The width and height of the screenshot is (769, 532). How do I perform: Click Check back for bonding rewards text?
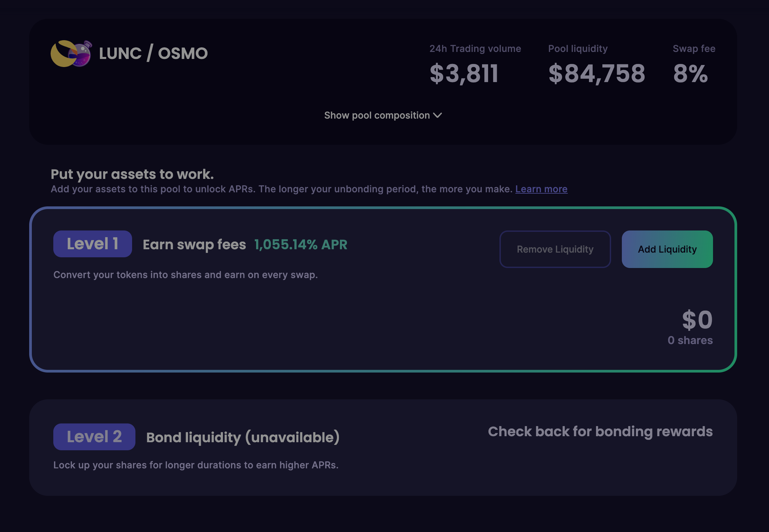[600, 431]
